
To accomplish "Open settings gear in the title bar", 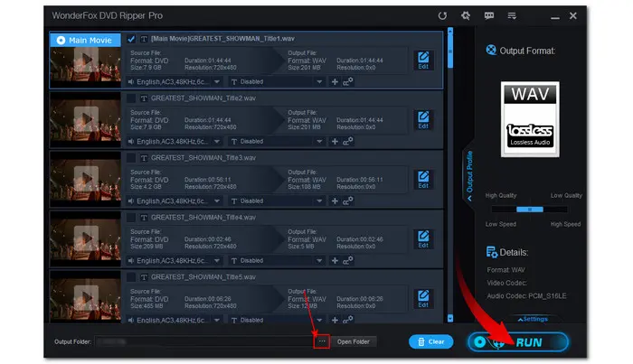I will 466,15.
